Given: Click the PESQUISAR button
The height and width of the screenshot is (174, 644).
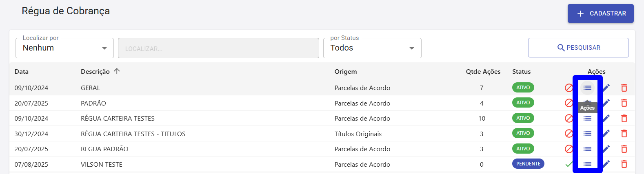Looking at the screenshot, I should point(578,48).
